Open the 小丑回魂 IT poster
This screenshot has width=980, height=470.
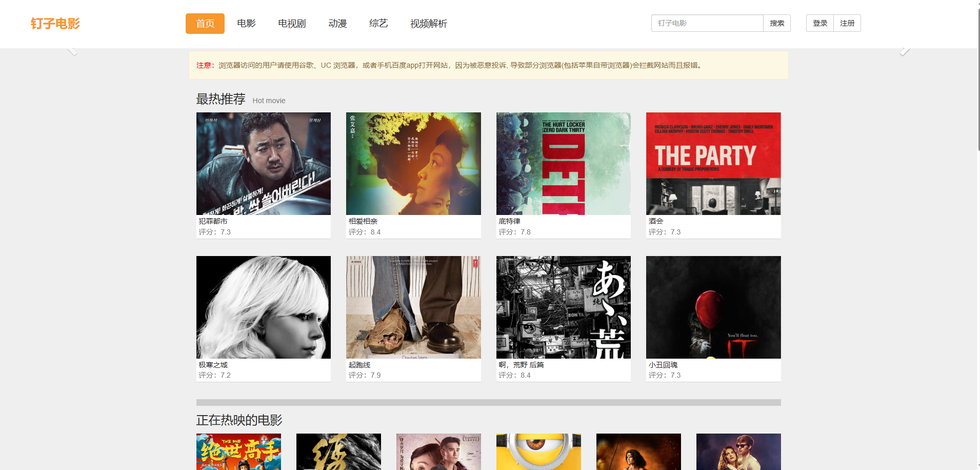(x=713, y=307)
